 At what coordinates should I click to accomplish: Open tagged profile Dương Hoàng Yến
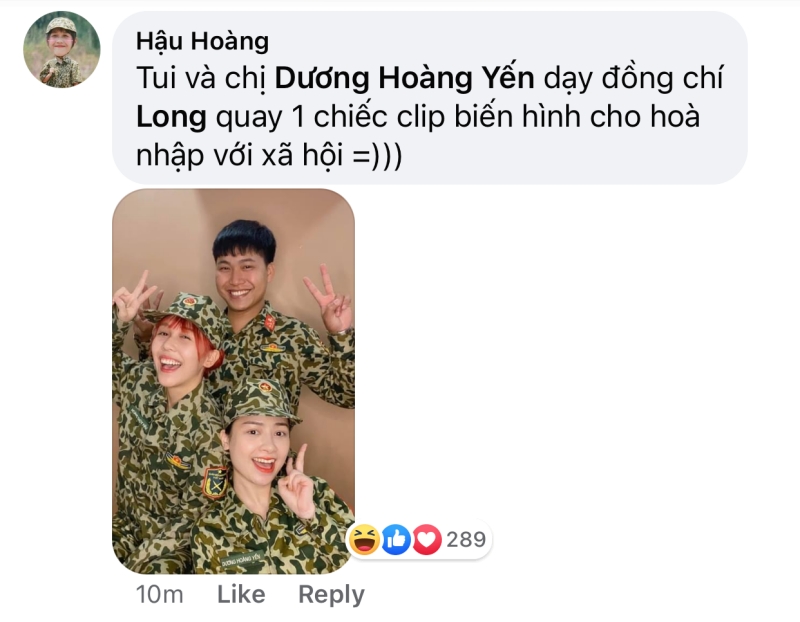pos(405,79)
